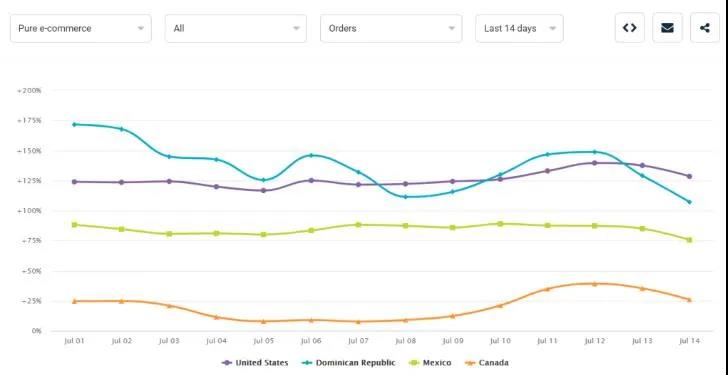728x375 pixels.
Task: Open the All category dropdown
Action: 235,28
